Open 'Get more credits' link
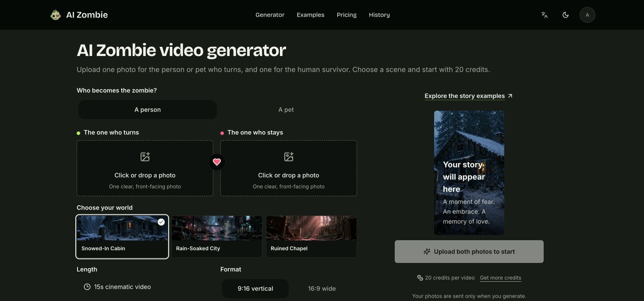Viewport: 644px width, 301px height. tap(501, 278)
